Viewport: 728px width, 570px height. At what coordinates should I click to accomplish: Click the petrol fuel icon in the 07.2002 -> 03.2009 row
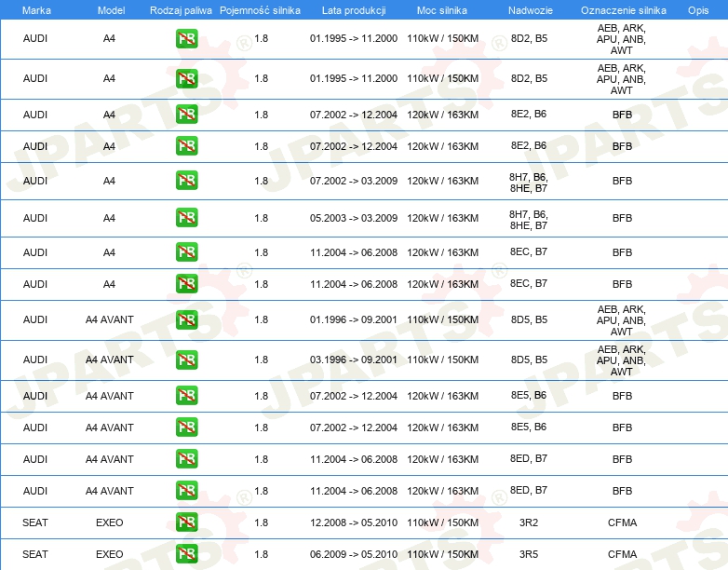coord(186,181)
